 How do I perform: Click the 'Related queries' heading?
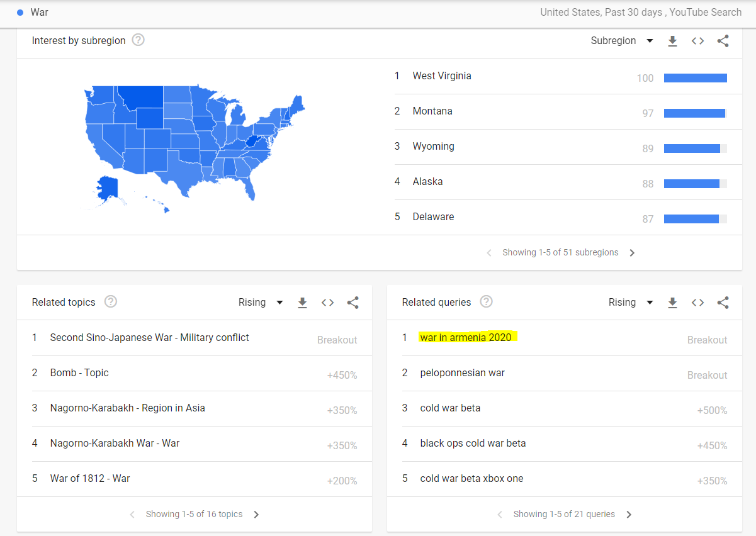click(436, 303)
